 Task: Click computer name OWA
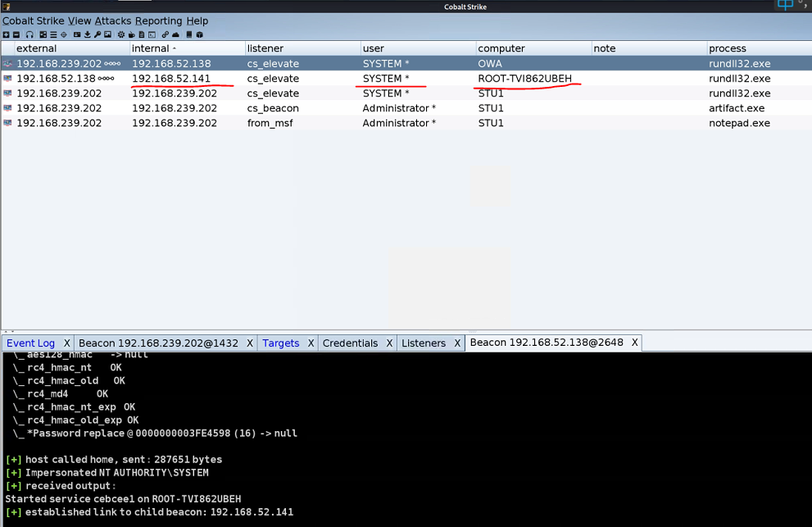pos(490,64)
